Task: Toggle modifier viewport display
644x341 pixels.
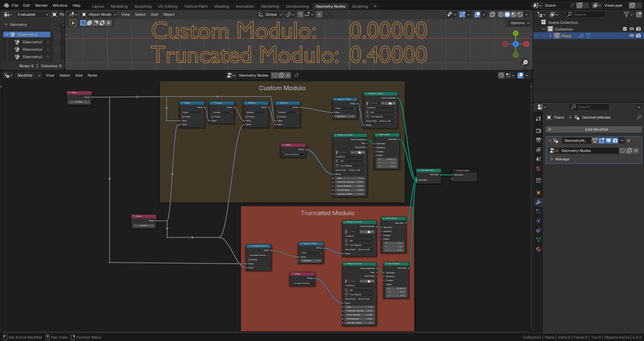Action: coord(608,141)
